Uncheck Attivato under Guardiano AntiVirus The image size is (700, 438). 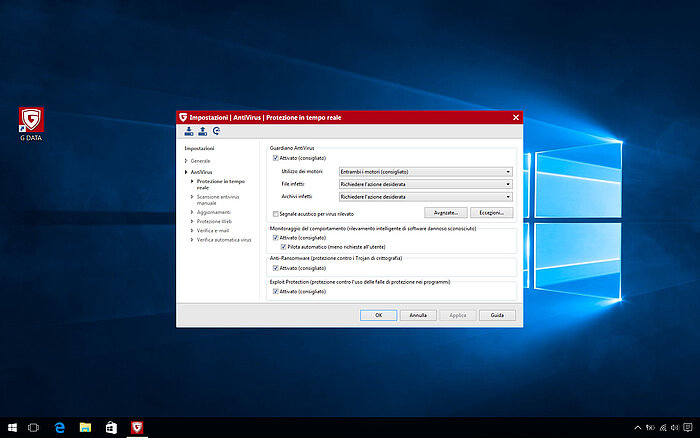pos(275,158)
